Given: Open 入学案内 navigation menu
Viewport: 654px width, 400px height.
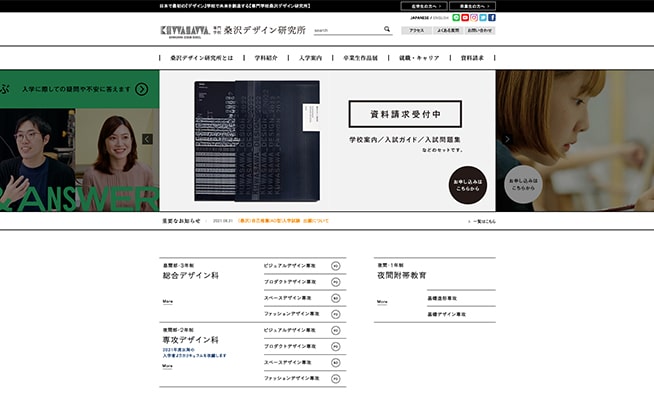Looking at the screenshot, I should [x=311, y=58].
